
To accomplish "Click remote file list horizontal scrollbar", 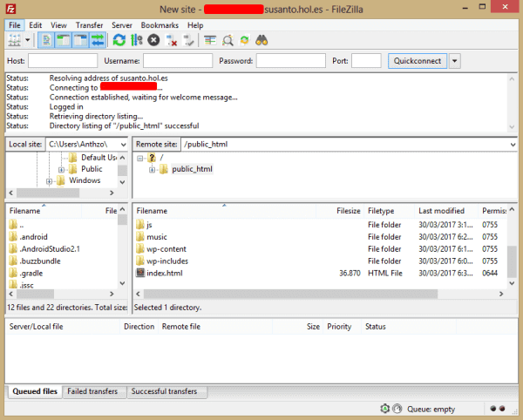I will (290, 294).
